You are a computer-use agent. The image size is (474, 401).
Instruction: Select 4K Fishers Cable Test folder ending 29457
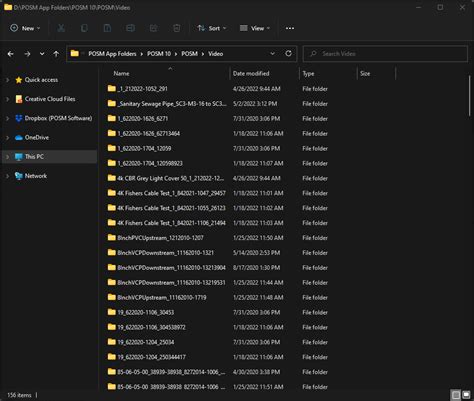(167, 193)
